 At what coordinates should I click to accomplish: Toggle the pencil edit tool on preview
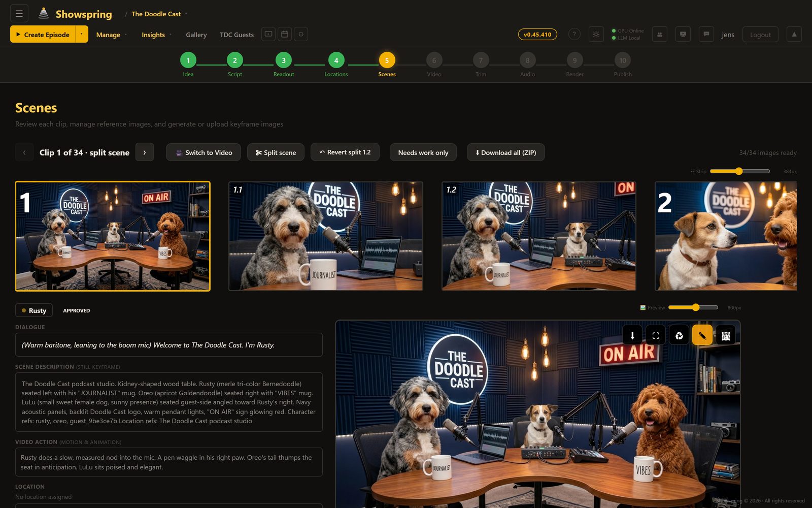702,335
